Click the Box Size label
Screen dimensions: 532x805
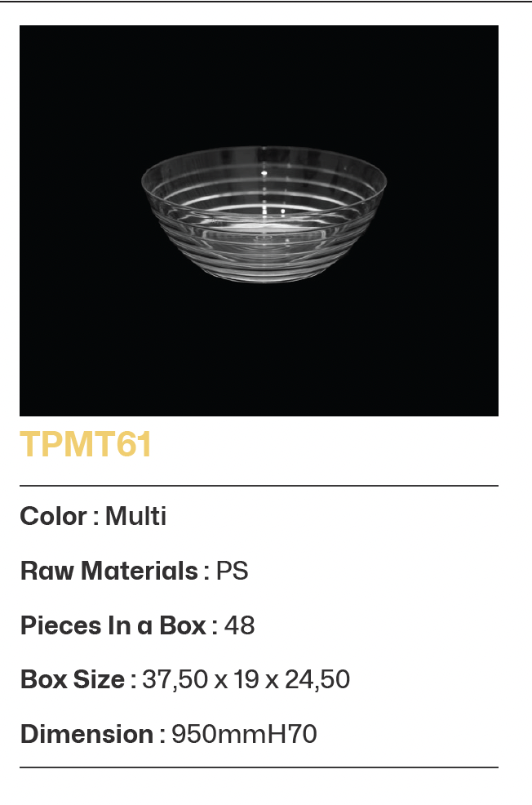(72, 679)
